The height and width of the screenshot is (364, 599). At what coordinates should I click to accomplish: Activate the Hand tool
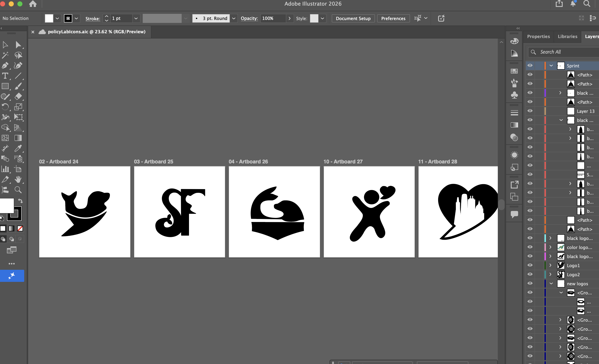coord(18,179)
